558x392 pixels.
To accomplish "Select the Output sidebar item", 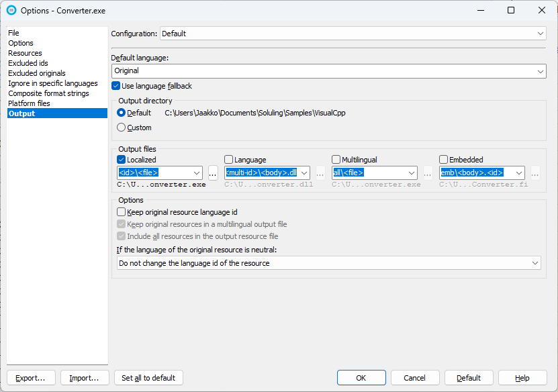I will [57, 113].
